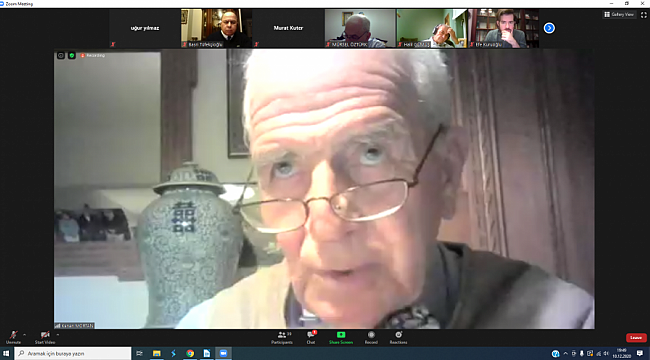Switch to Gallery View

pyautogui.click(x=619, y=15)
